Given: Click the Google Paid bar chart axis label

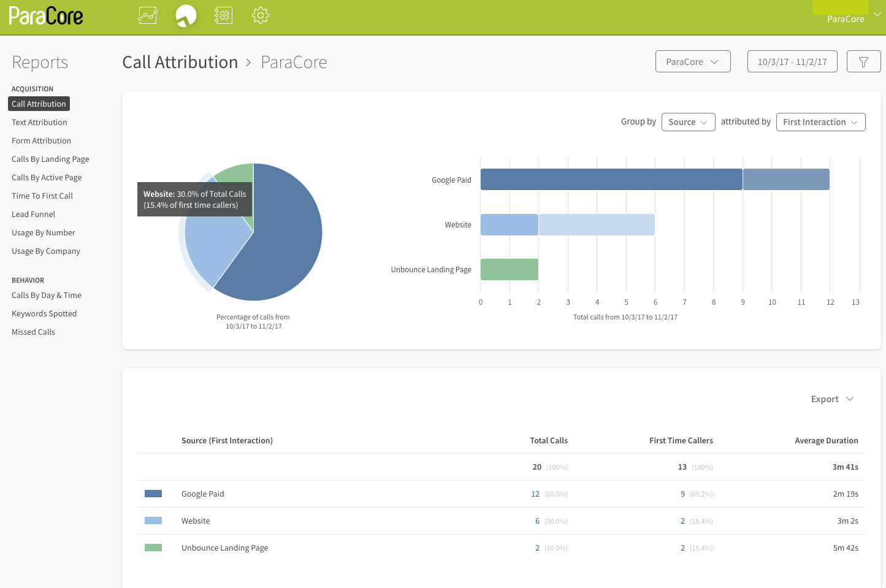Looking at the screenshot, I should [x=451, y=180].
